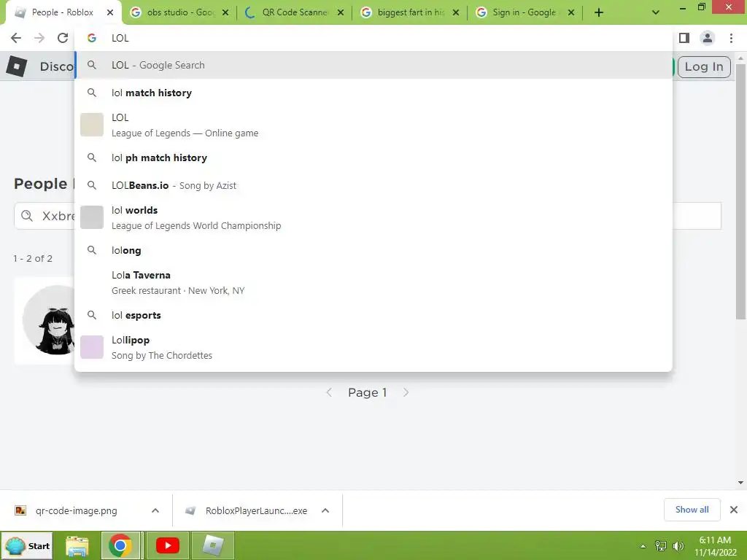The height and width of the screenshot is (560, 747).
Task: Click the browser forward arrow
Action: 39,38
